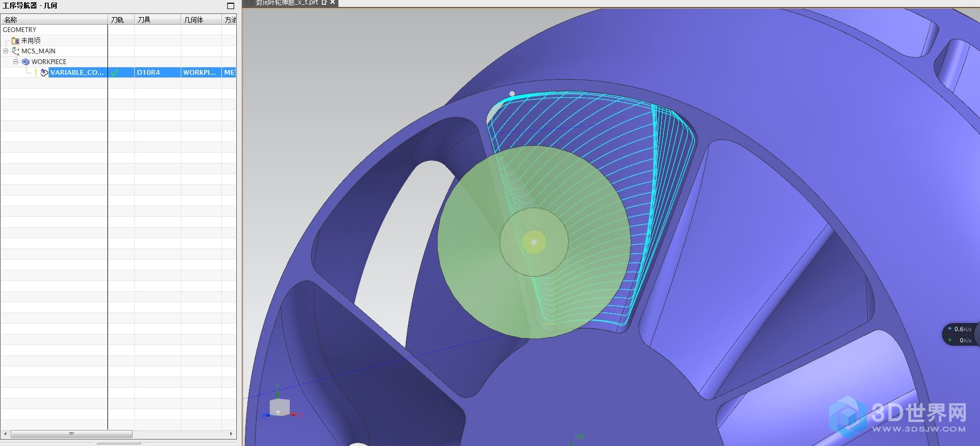Click the 名称 column header
This screenshot has height=446, width=980.
(54, 20)
